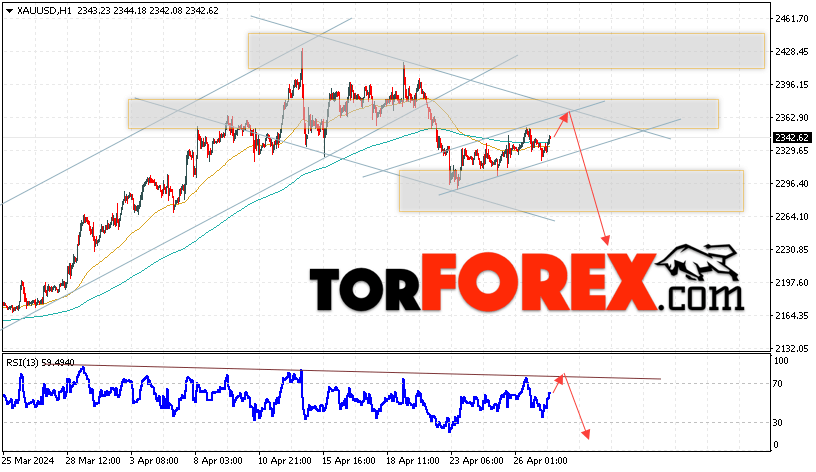Image resolution: width=816 pixels, height=472 pixels.
Task: Click the 2132.05 price scale label
Action: (792, 348)
